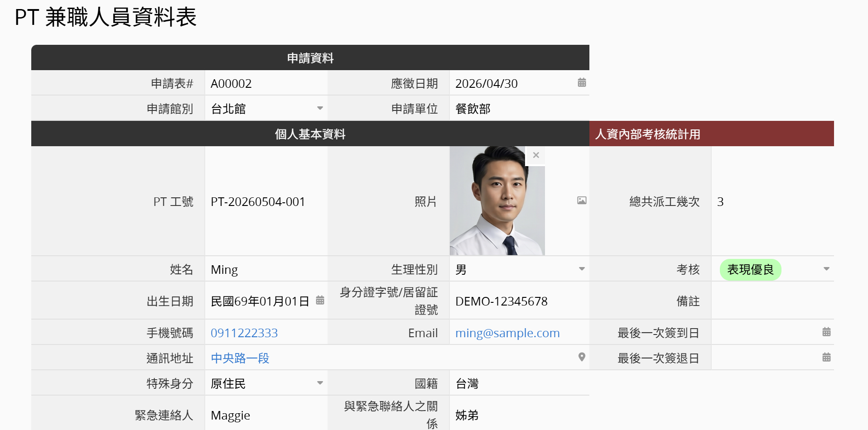Edit the 出生日期 value 民國69年01月01日
The width and height of the screenshot is (868, 430).
point(260,301)
